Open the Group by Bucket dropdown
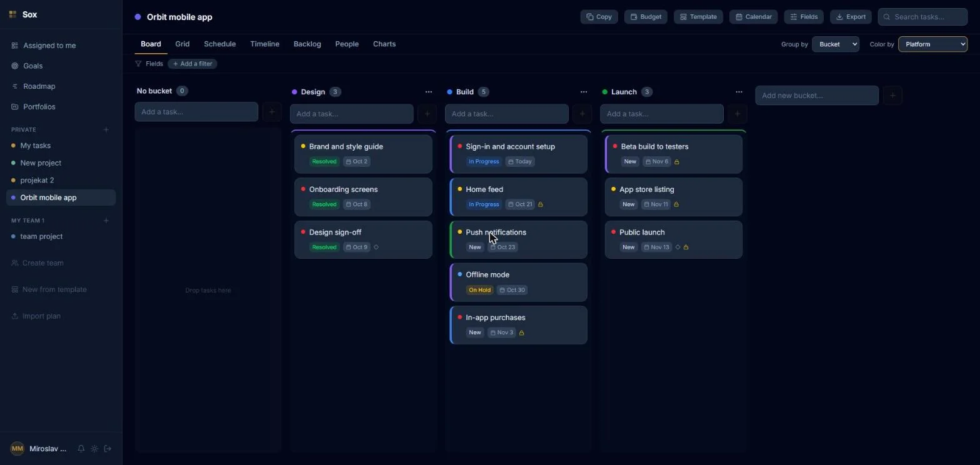The image size is (980, 465). click(x=836, y=44)
